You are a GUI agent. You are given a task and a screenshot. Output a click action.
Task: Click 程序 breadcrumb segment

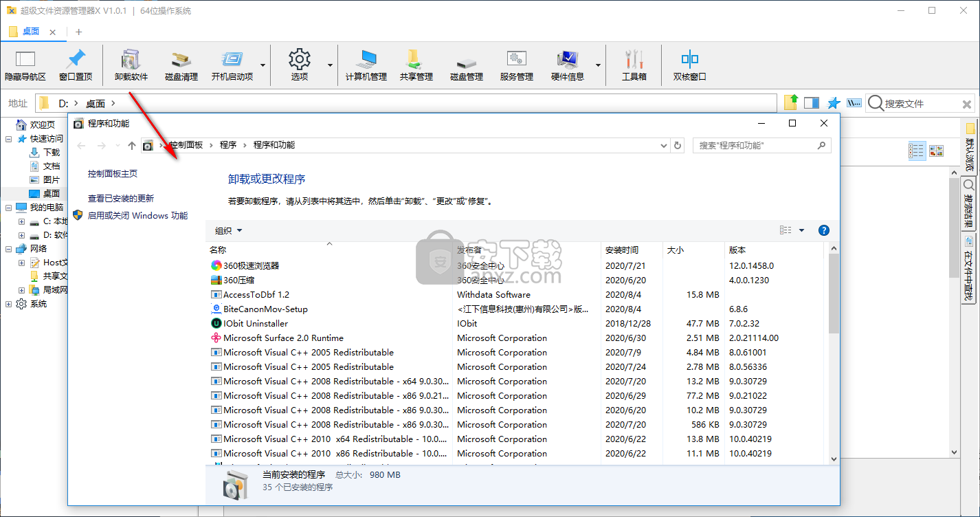[228, 145]
